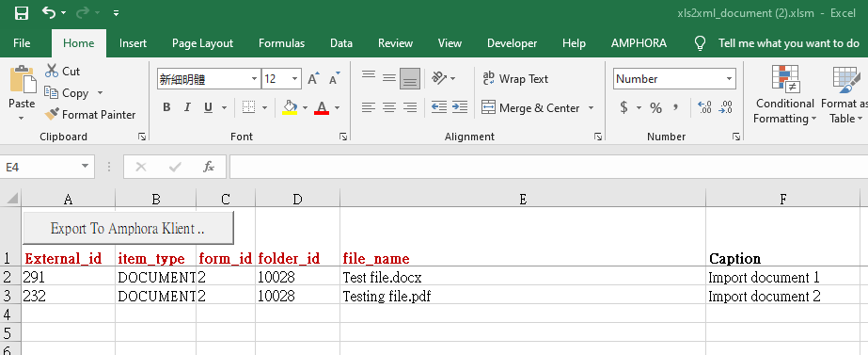The height and width of the screenshot is (355, 868).
Task: Click the Paste clipboard icon
Action: point(23,79)
